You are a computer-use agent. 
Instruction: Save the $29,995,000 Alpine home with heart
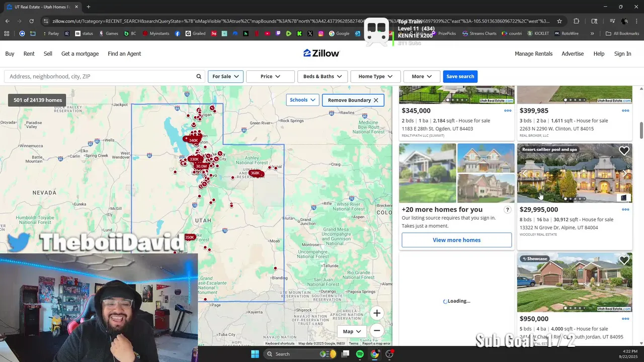click(624, 151)
